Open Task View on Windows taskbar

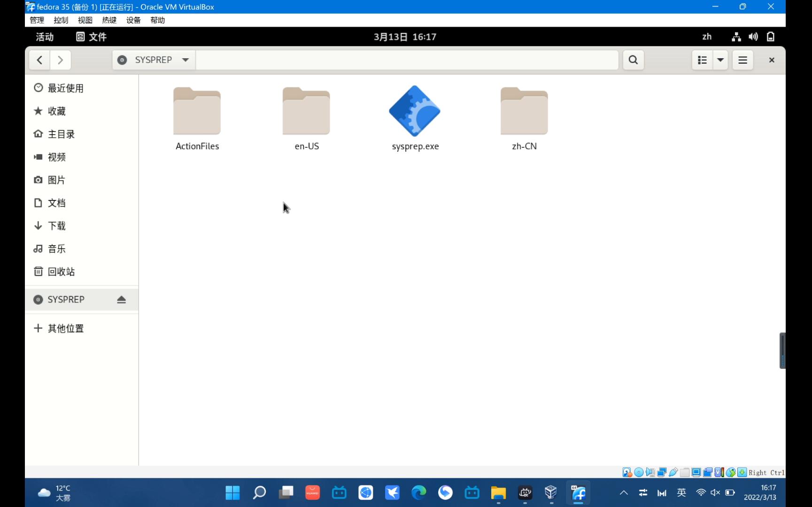point(286,492)
